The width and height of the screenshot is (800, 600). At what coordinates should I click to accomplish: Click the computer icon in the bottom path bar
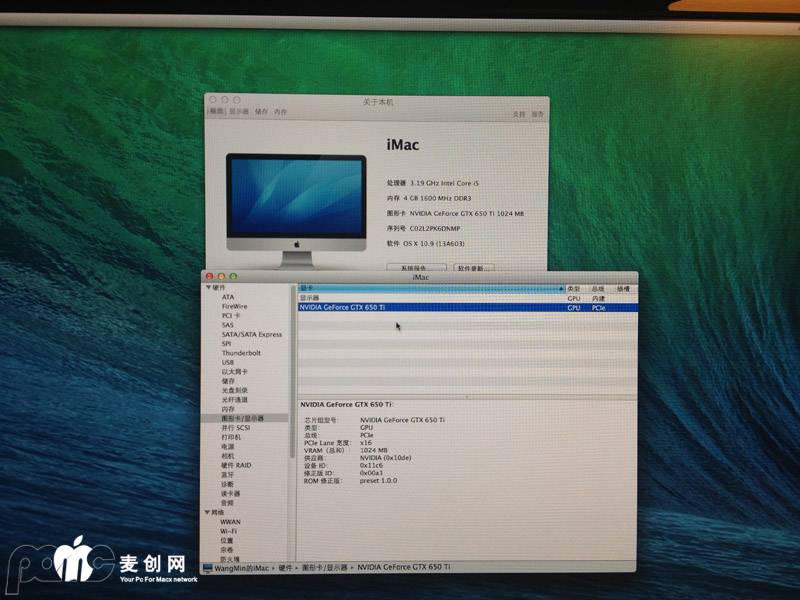coord(207,567)
